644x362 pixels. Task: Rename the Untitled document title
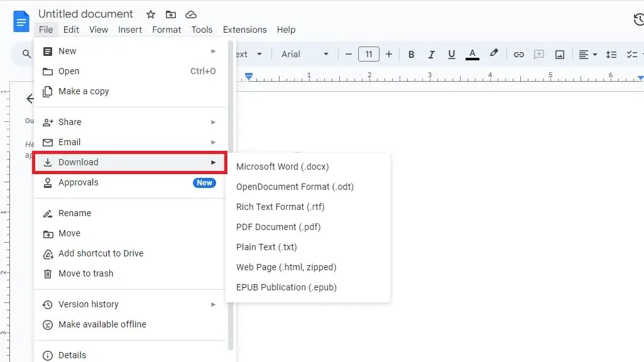click(x=85, y=13)
